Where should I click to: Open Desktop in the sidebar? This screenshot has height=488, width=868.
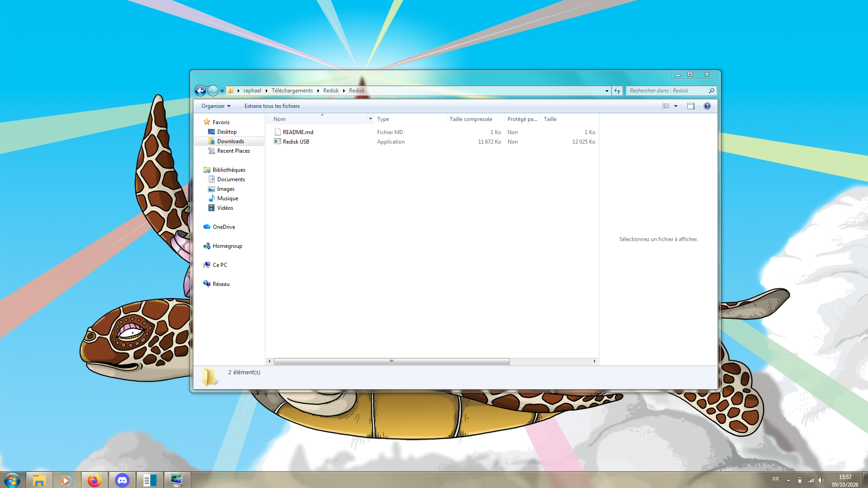click(222, 132)
